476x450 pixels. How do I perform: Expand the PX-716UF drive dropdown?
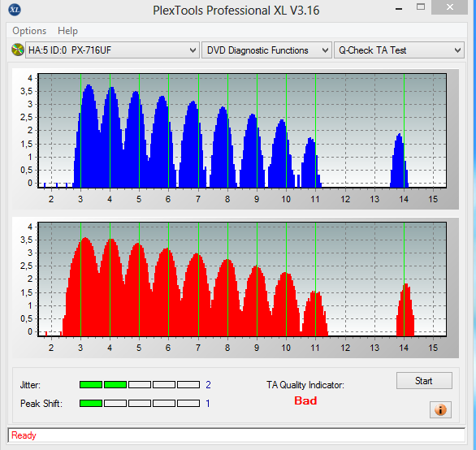[112, 50]
